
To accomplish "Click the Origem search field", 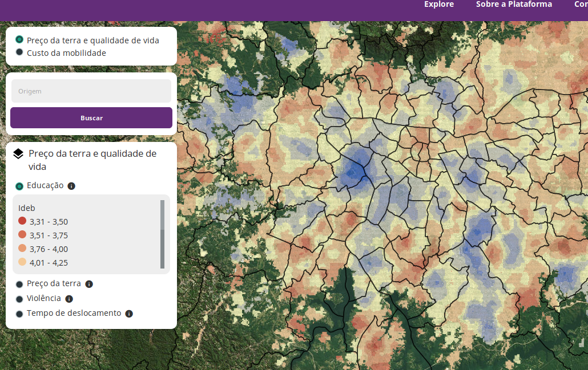I will coord(91,91).
